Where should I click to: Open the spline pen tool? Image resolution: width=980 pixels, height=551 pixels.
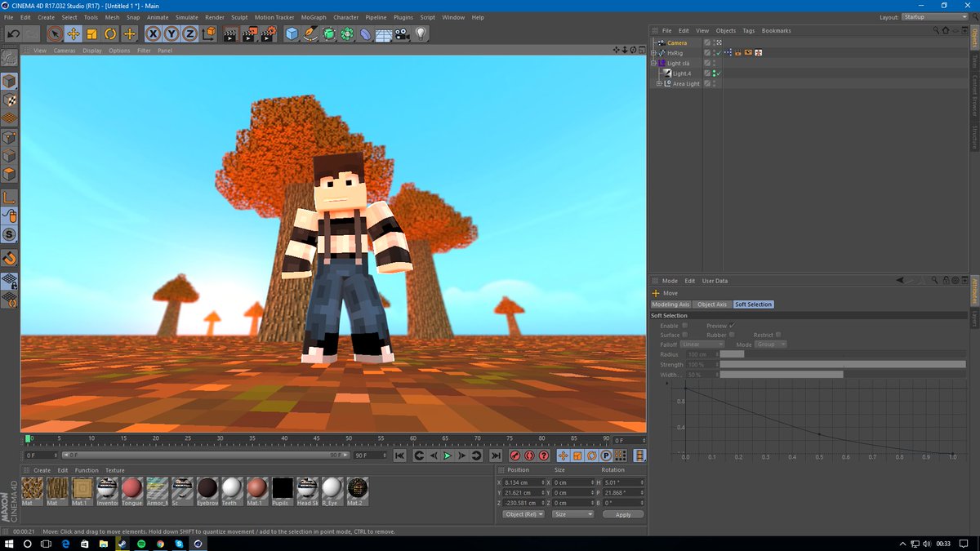pyautogui.click(x=310, y=33)
